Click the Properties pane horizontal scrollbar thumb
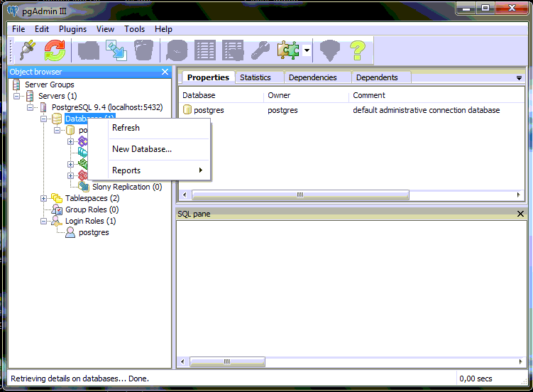 pyautogui.click(x=300, y=195)
